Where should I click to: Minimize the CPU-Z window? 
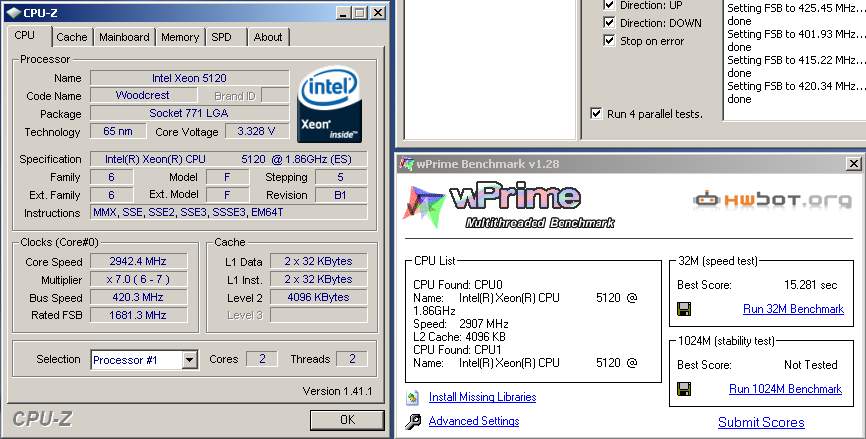tap(342, 13)
